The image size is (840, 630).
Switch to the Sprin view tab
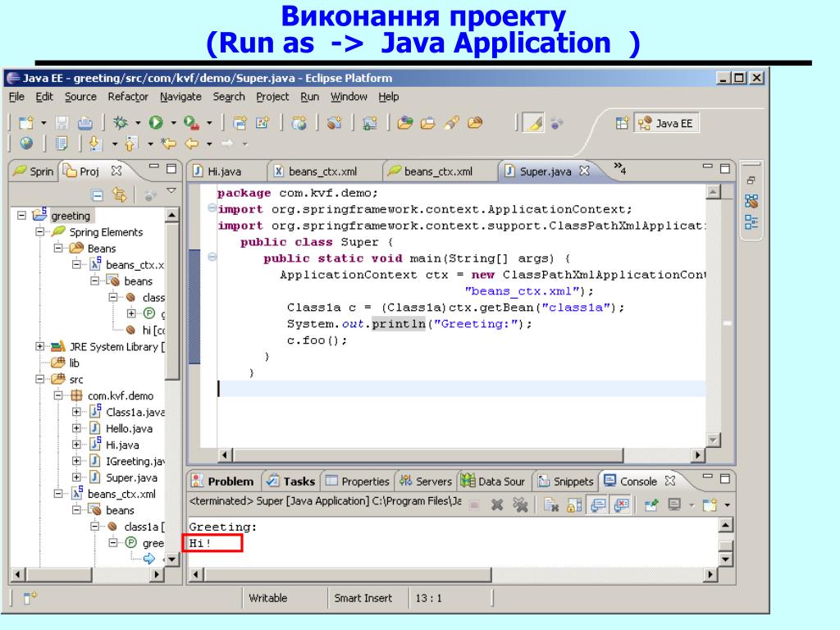[34, 171]
